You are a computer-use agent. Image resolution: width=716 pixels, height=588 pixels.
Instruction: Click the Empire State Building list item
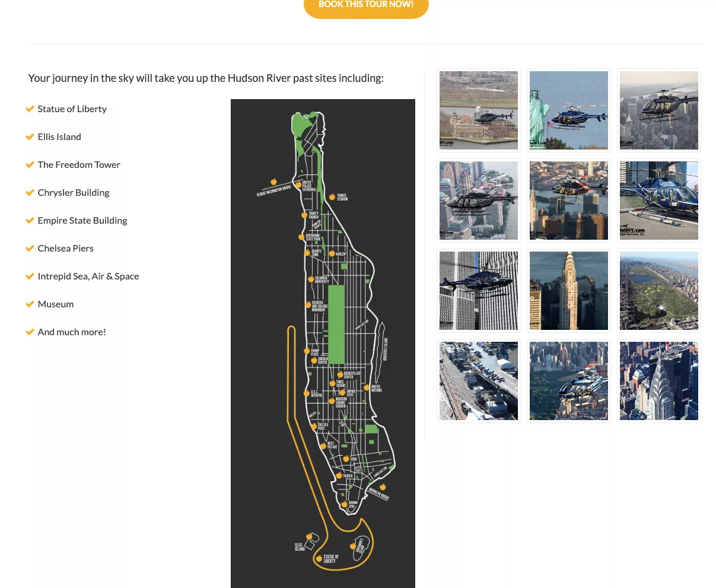pos(82,220)
